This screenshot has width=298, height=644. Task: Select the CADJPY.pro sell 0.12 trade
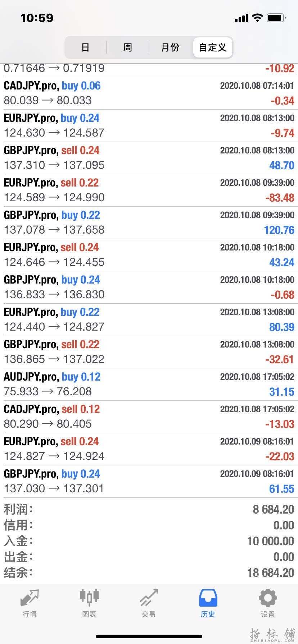point(149,417)
